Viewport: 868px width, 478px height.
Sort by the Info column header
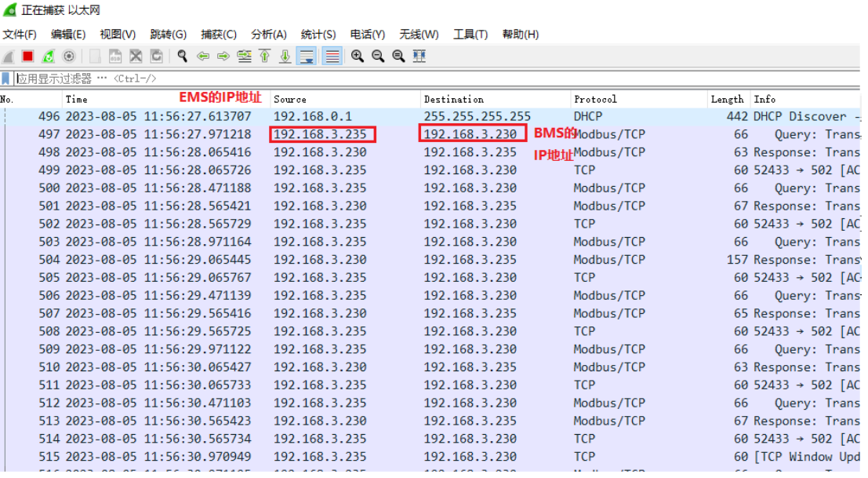pos(805,99)
